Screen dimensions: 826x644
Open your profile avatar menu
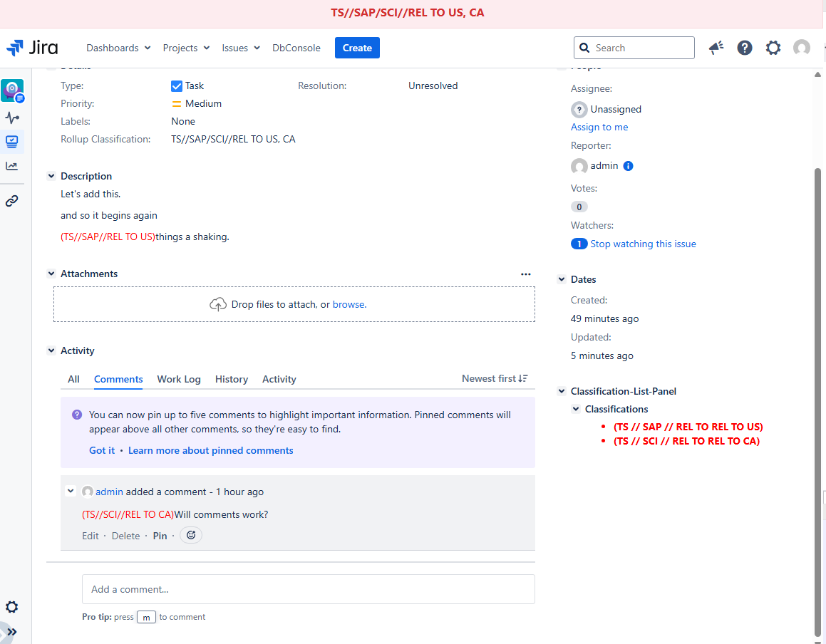pyautogui.click(x=801, y=48)
